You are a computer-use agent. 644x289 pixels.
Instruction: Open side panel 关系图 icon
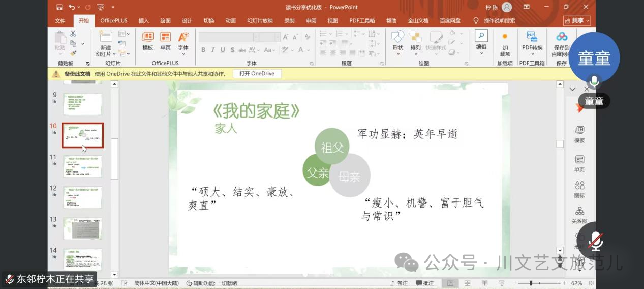[x=579, y=215]
